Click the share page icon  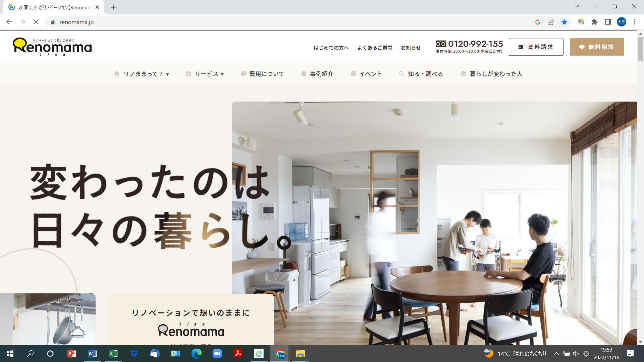coord(551,22)
